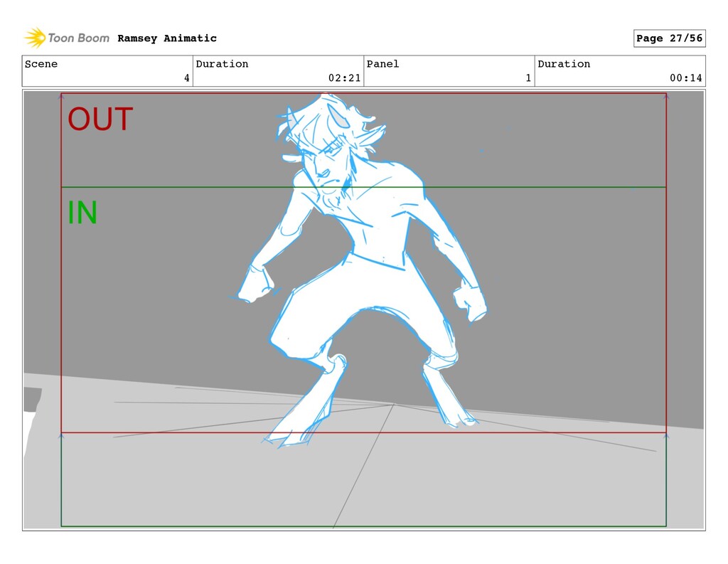Click the Toon Boom logo icon
Screen dimensions: 728x564
coord(35,38)
